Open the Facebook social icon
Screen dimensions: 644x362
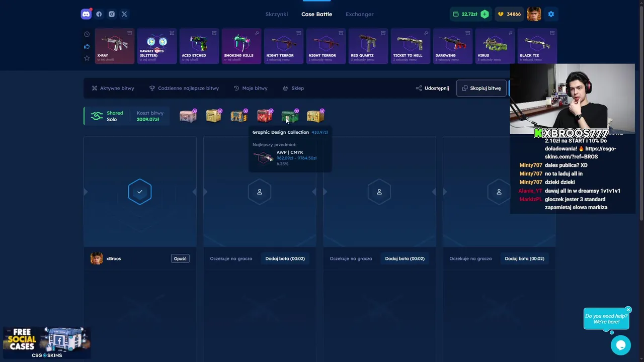99,14
